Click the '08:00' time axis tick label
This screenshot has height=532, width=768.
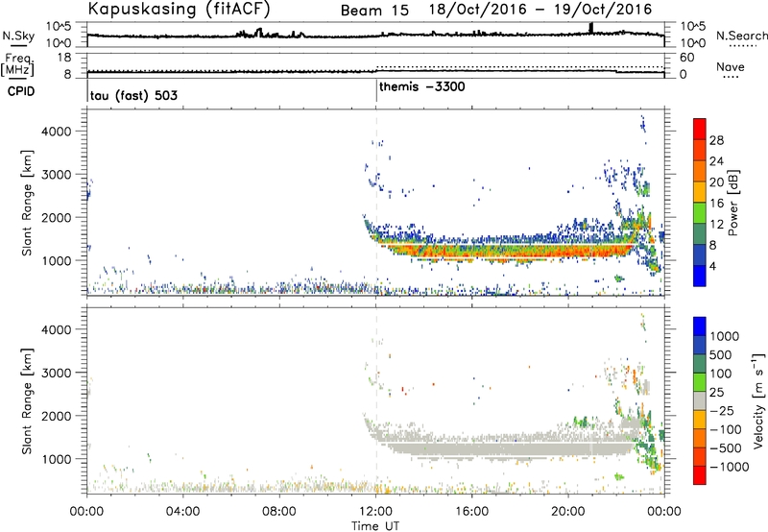coord(279,512)
